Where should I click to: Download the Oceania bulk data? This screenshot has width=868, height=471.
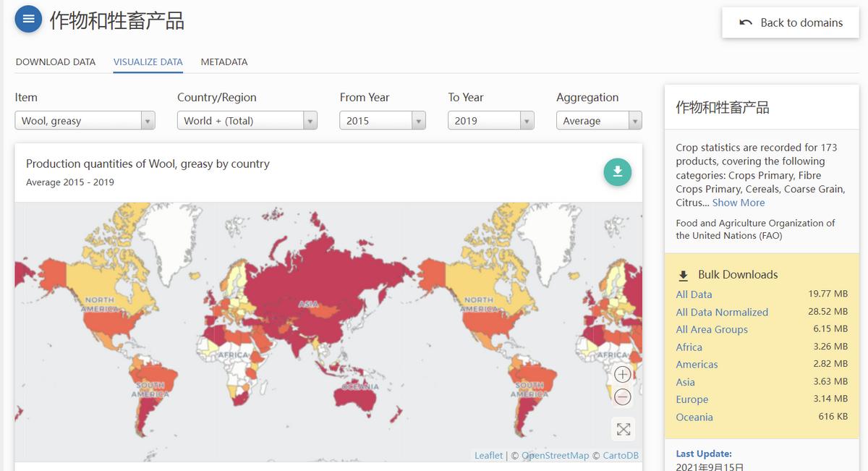tap(694, 417)
